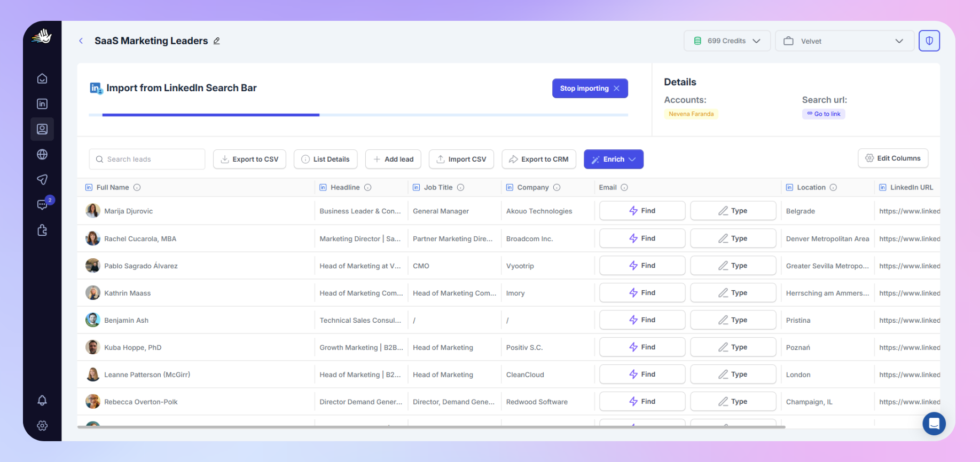Click the Akouo Technologies company cell
This screenshot has height=462, width=980.
539,211
